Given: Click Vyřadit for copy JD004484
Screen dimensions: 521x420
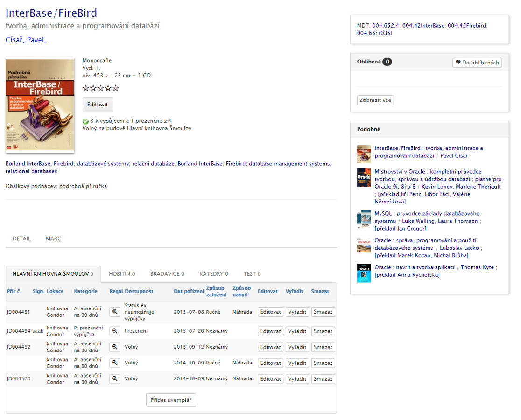Looking at the screenshot, I should pyautogui.click(x=297, y=331).
